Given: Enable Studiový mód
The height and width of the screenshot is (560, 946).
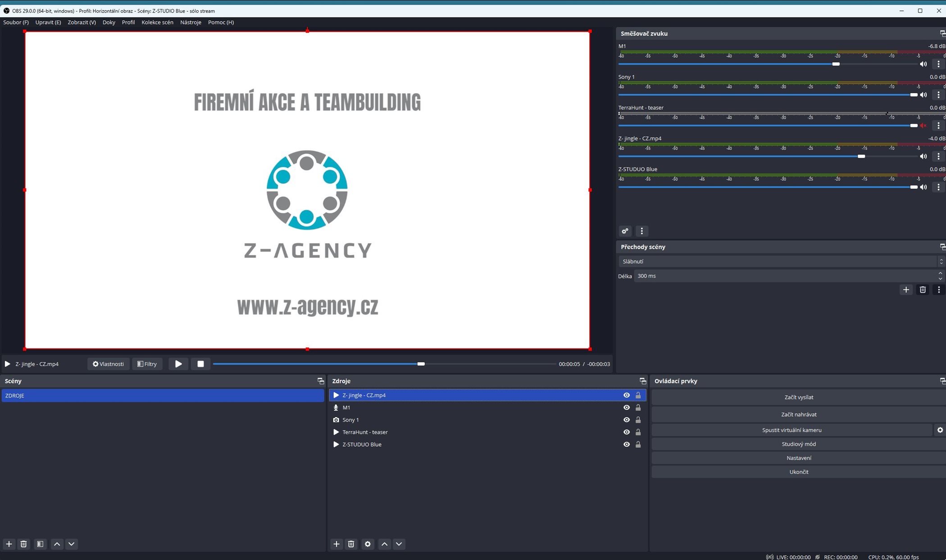Looking at the screenshot, I should (x=799, y=444).
